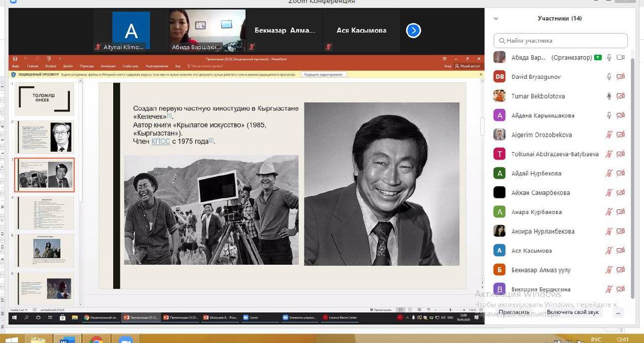This screenshot has height=343, width=644.
Task: Click the Zoom icon in bottom taskbar
Action: [125, 339]
